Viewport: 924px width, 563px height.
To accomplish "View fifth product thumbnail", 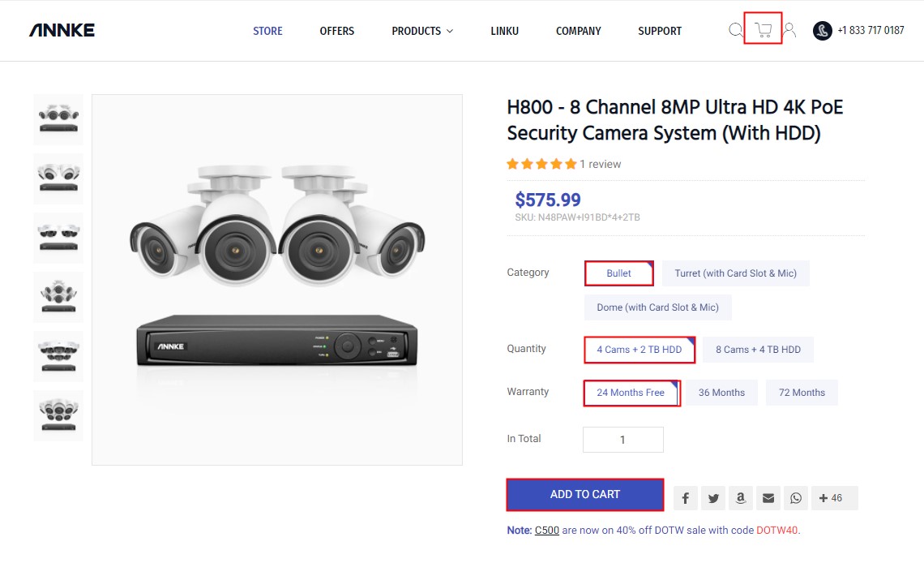I will coord(58,357).
